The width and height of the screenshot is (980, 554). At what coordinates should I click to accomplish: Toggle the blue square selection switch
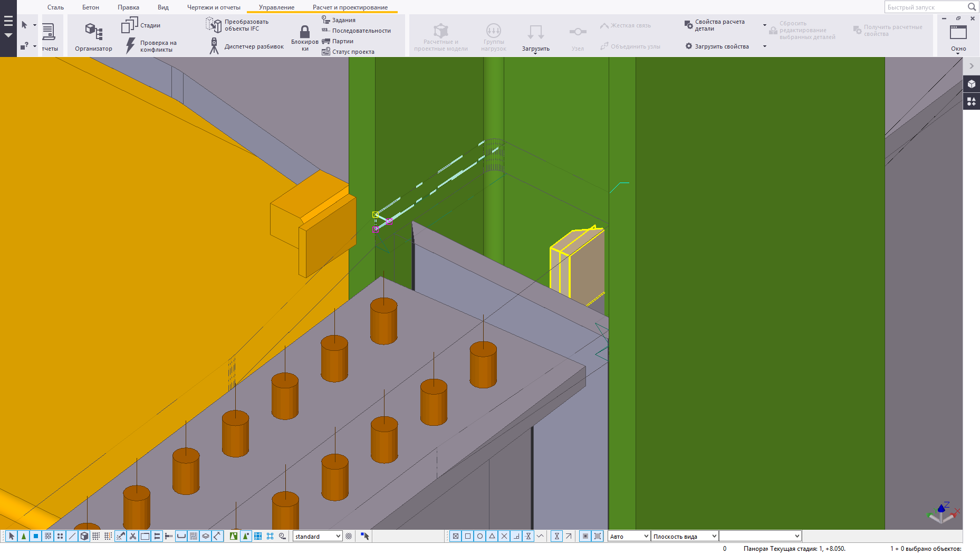coord(36,536)
